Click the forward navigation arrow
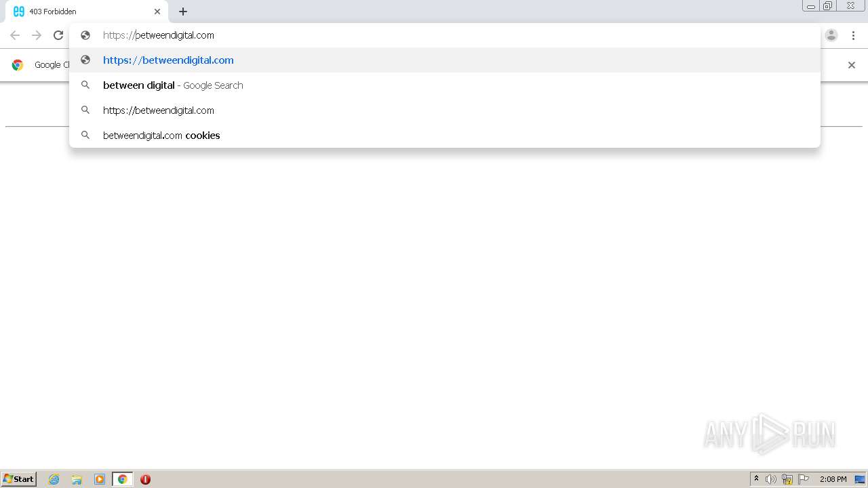The width and height of the screenshot is (868, 488). [x=37, y=35]
